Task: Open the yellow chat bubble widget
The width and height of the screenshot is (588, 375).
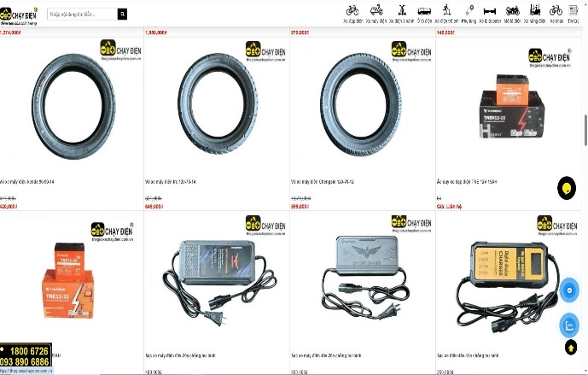Action: click(x=567, y=188)
